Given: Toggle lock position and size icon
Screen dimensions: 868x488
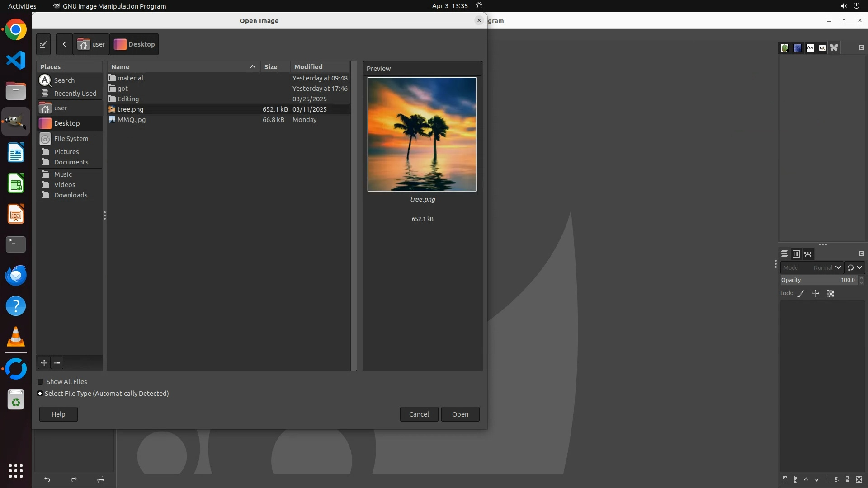Looking at the screenshot, I should point(816,294).
